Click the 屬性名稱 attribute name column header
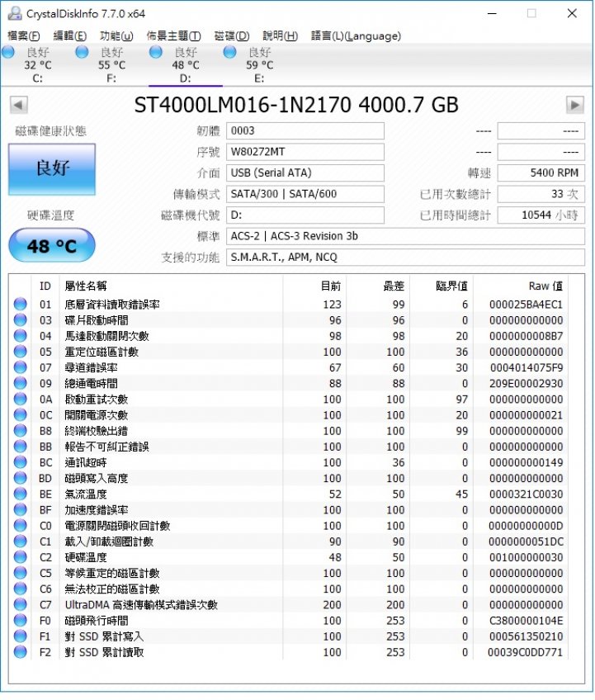The width and height of the screenshot is (595, 700). pyautogui.click(x=171, y=286)
